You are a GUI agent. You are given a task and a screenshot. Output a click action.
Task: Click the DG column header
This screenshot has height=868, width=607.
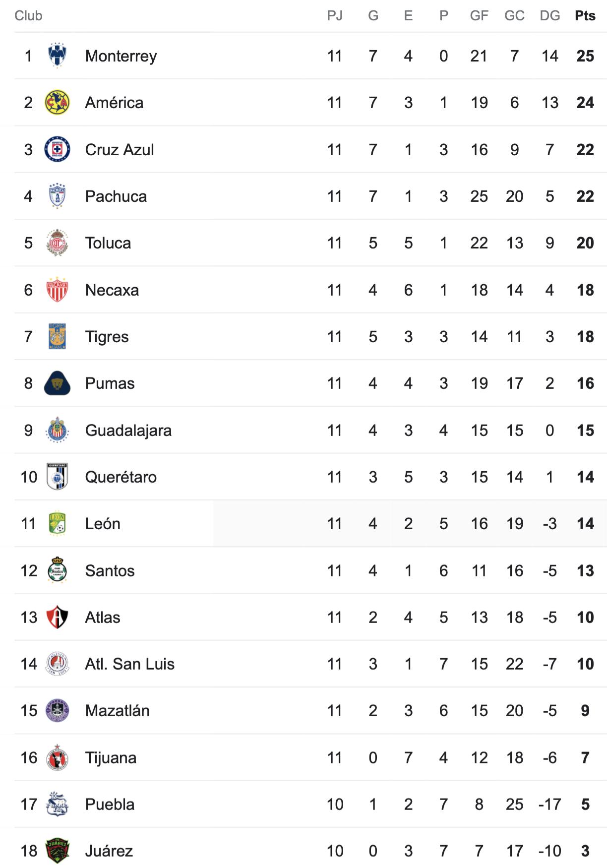point(549,16)
